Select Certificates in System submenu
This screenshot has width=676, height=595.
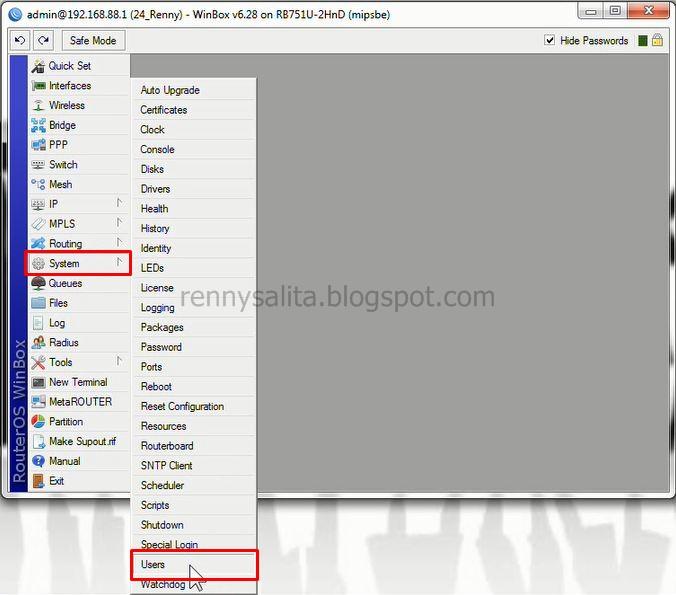coord(194,110)
